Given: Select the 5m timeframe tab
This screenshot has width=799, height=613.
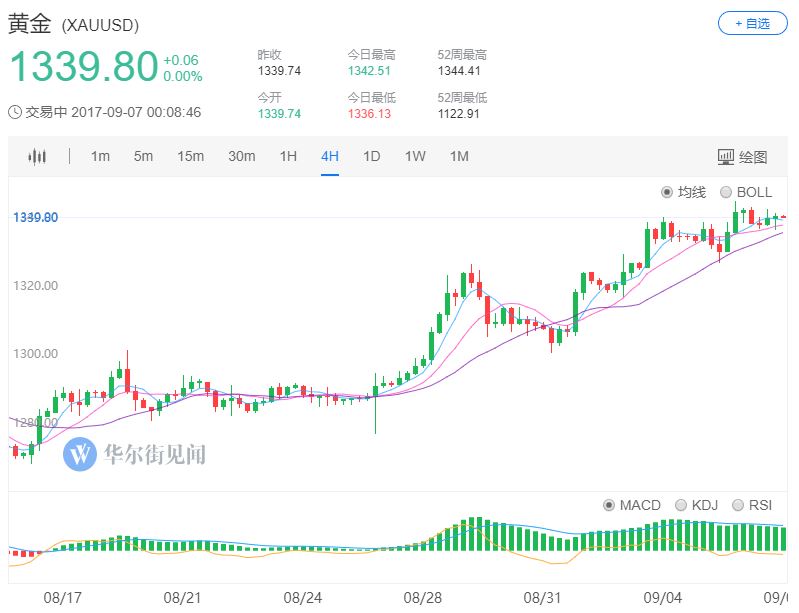Looking at the screenshot, I should pyautogui.click(x=143, y=156).
